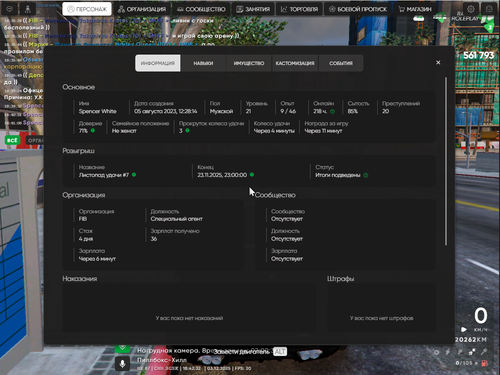The width and height of the screenshot is (500, 375).
Task: Open the Магазин top menu
Action: (415, 9)
